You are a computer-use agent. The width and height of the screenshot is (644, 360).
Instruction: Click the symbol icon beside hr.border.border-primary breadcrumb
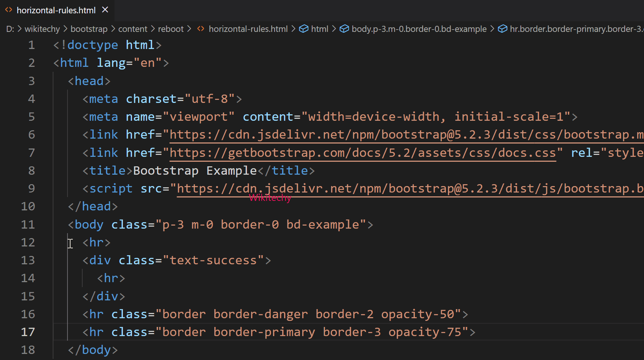[503, 28]
